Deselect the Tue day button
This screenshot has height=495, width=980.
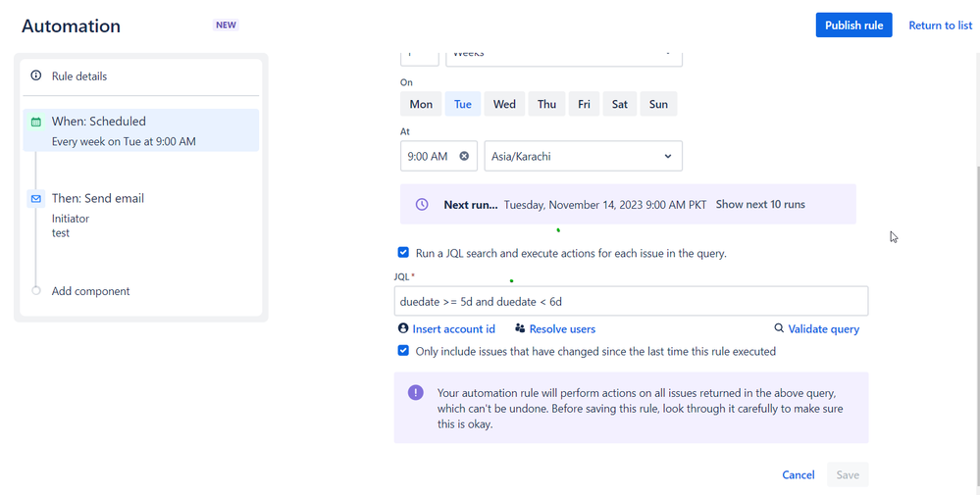pos(462,104)
